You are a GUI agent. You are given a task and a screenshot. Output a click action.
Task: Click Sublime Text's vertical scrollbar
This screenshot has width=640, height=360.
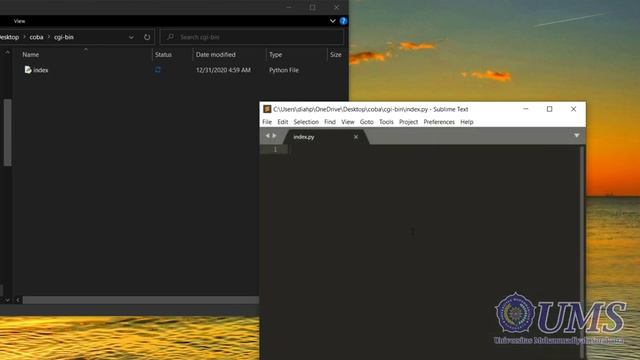(x=582, y=253)
